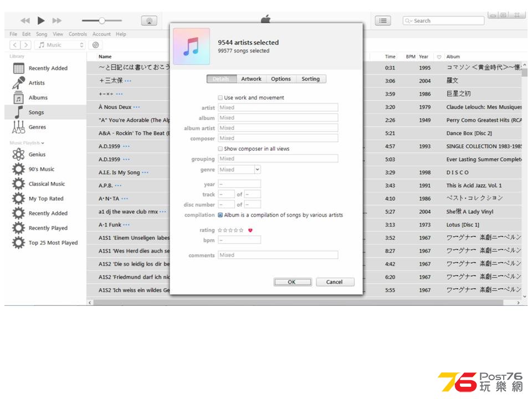Click the disc icon beside the media picker

96,45
